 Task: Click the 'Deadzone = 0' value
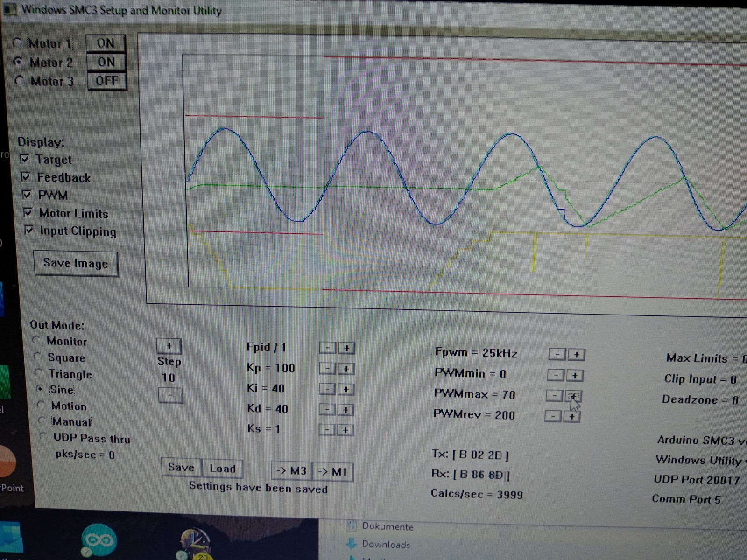(x=700, y=400)
